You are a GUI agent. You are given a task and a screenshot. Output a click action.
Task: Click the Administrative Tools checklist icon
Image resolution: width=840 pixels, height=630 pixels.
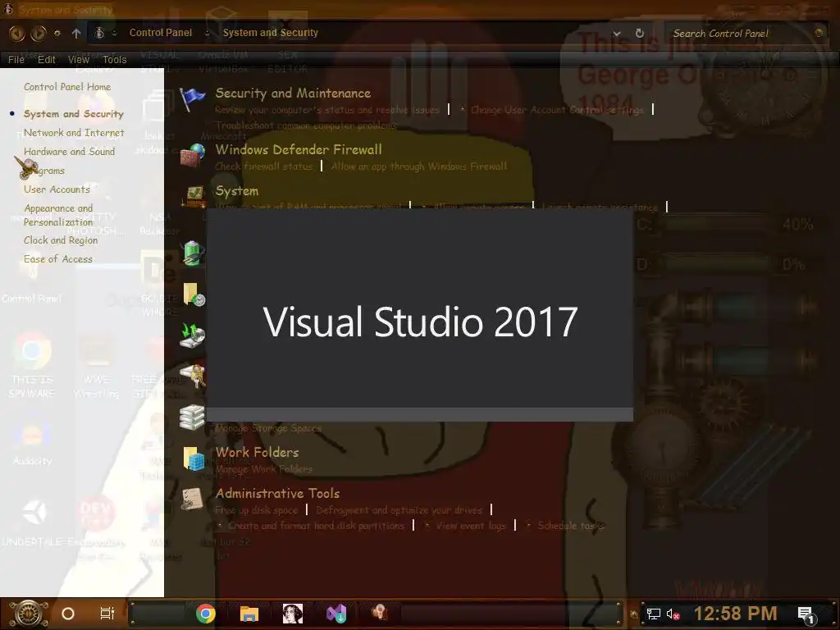[x=192, y=499]
